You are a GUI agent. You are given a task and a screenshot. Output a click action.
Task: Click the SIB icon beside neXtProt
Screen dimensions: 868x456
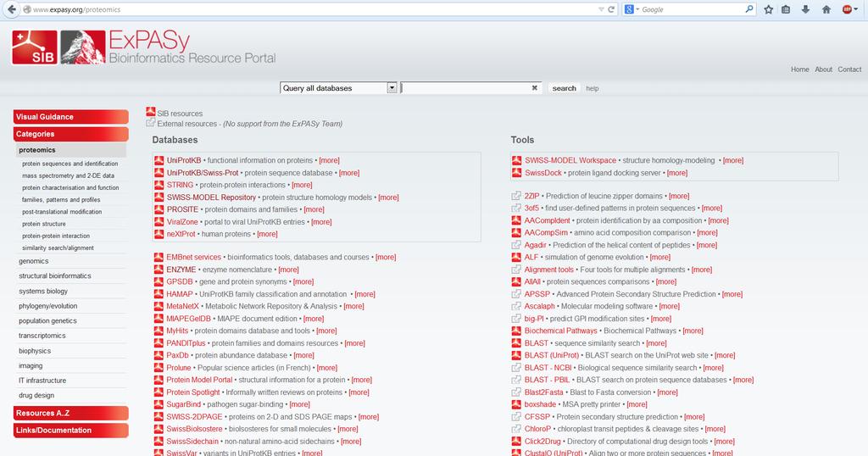[x=159, y=234]
